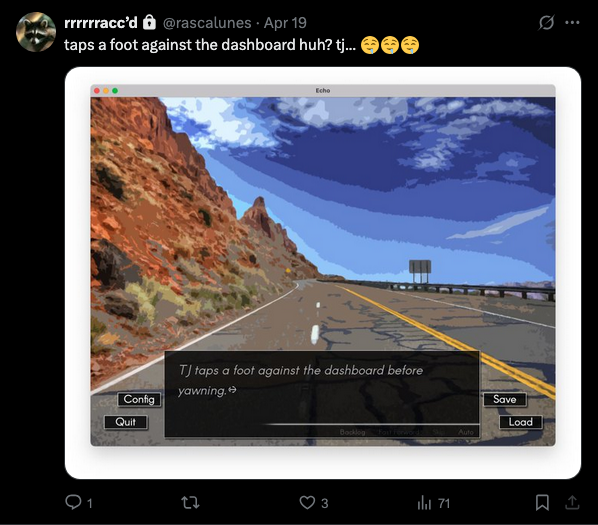Like the post with the heart icon
Viewport: 598px width, 525px height.
tap(307, 503)
